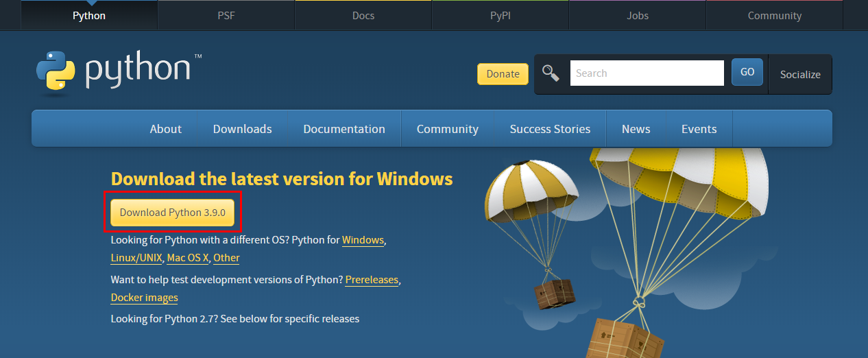
Task: Open the Docker images link
Action: (x=145, y=298)
